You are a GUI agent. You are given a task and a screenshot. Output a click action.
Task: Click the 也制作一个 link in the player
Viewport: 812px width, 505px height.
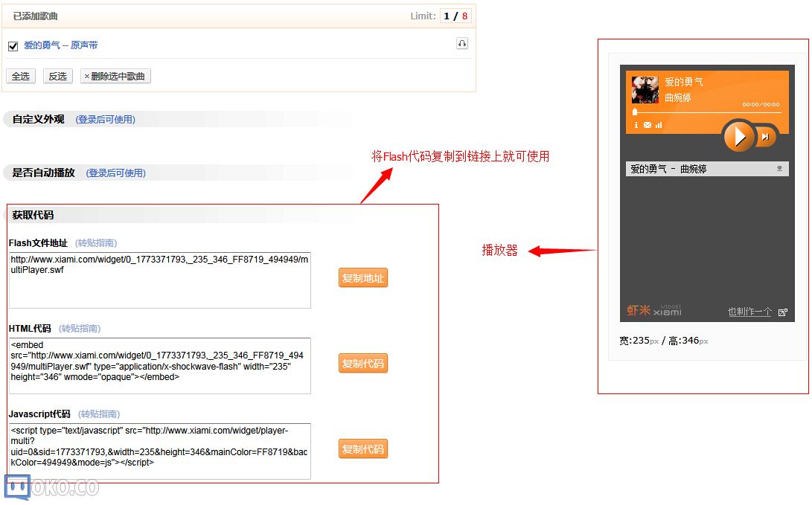[749, 312]
